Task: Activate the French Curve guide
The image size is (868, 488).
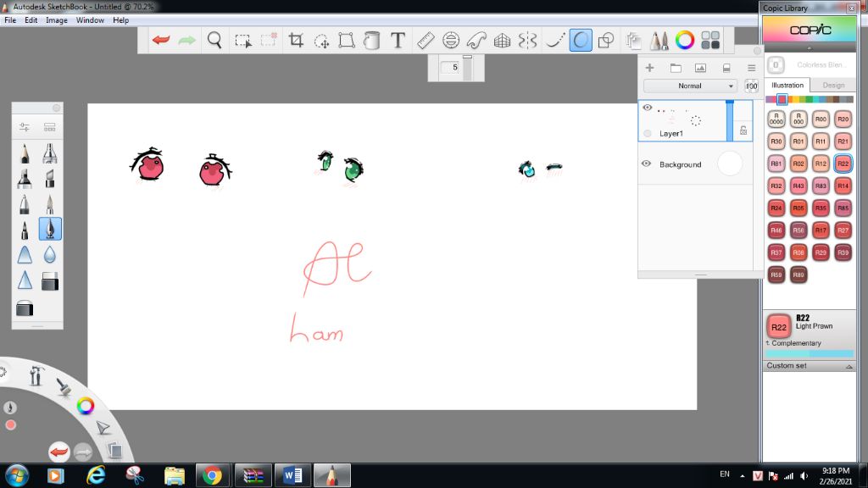Action: 476,40
